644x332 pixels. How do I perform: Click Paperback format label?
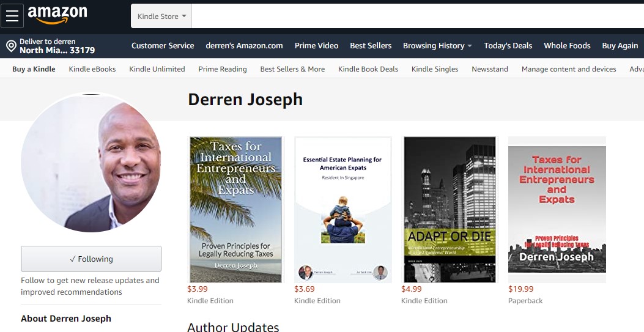pyautogui.click(x=525, y=301)
